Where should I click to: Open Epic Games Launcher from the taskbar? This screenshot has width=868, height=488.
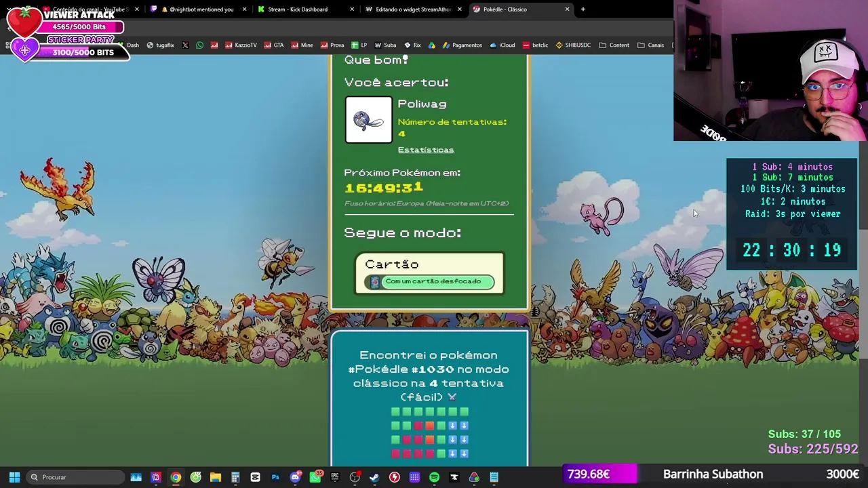pos(335,477)
